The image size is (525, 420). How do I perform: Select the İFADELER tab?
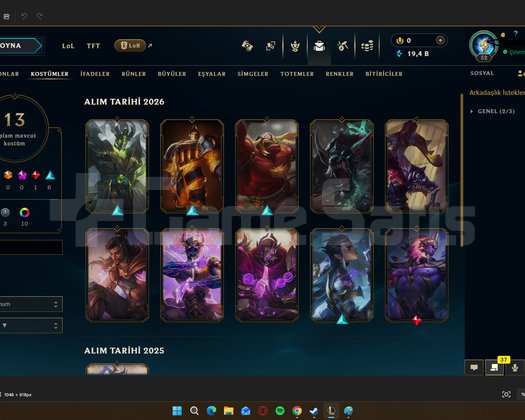tap(95, 74)
